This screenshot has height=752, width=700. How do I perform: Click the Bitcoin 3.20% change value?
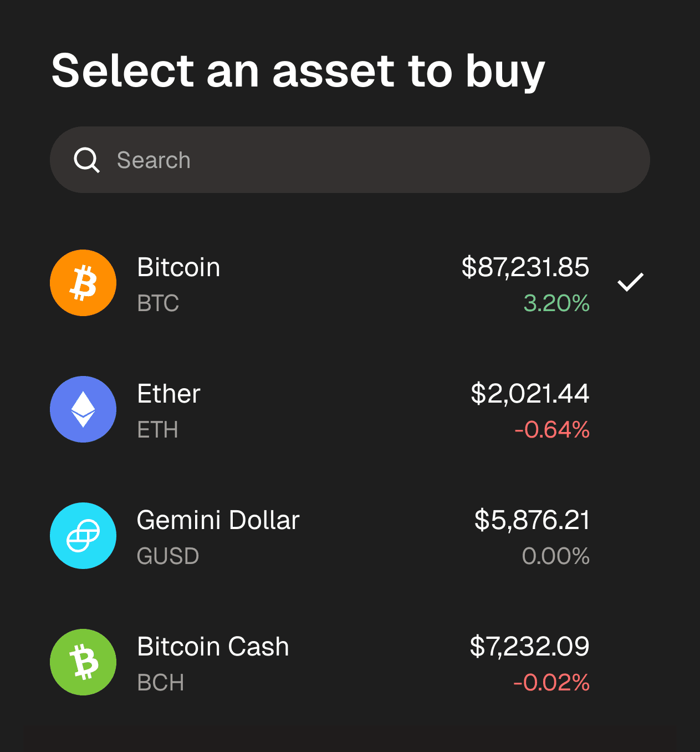click(556, 303)
